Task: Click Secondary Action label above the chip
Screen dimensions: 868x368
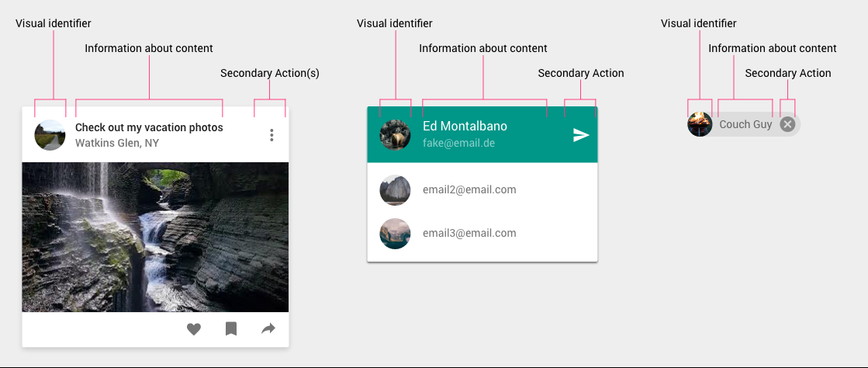Action: coord(788,73)
